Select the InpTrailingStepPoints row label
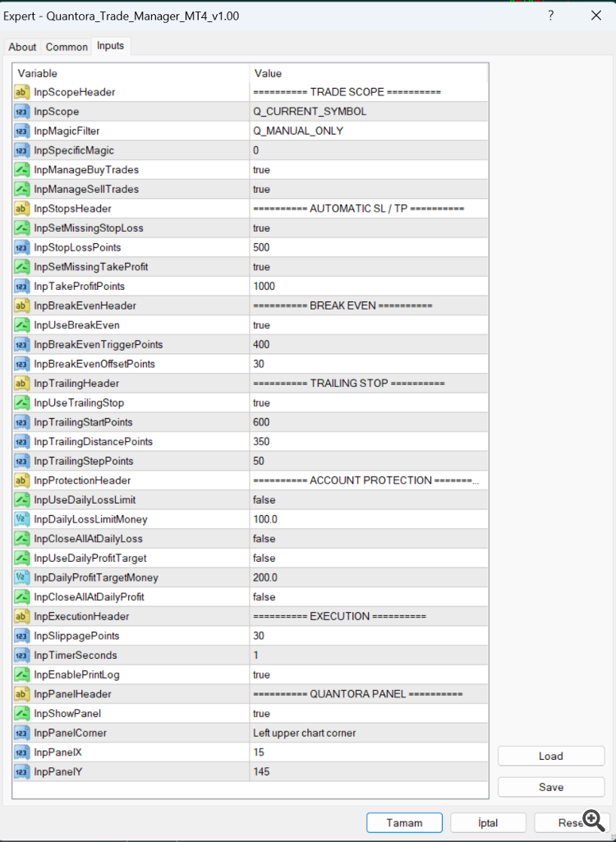Screen dimensions: 616x842 pos(84,462)
